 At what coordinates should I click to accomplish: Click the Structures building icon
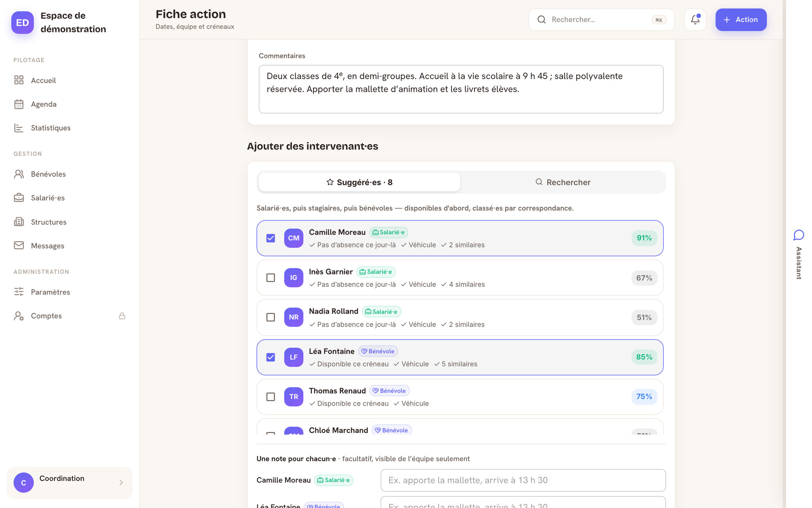tap(19, 222)
